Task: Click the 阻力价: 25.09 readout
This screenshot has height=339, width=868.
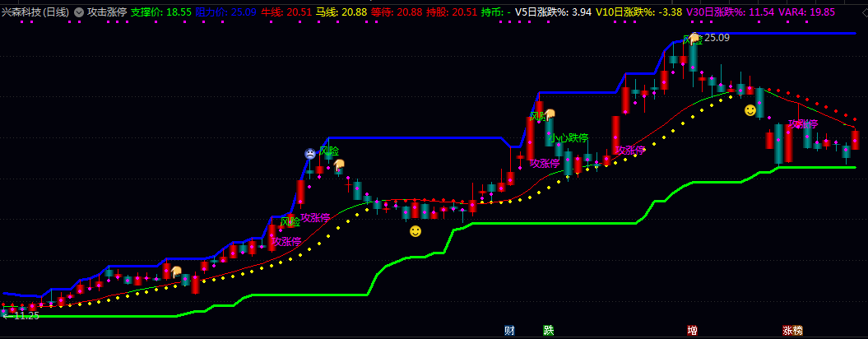Action: 226,12
